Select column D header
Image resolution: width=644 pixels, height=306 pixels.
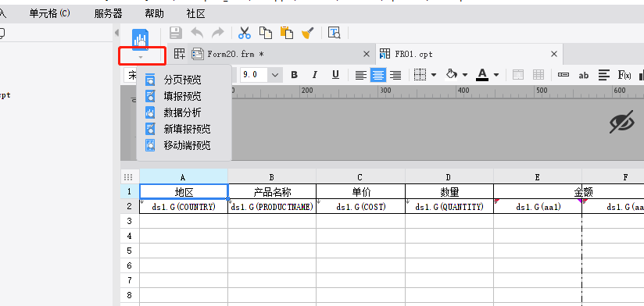pos(449,176)
